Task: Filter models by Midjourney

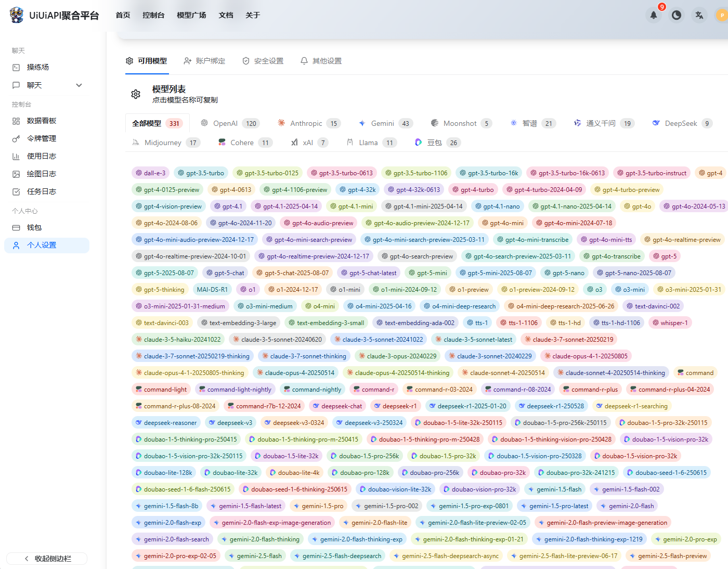Action: (x=166, y=143)
